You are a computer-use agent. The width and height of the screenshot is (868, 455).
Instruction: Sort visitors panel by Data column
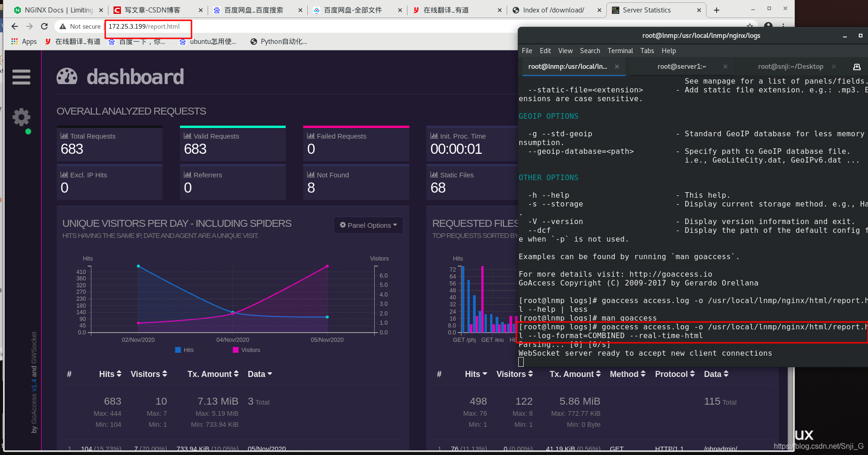coord(260,374)
